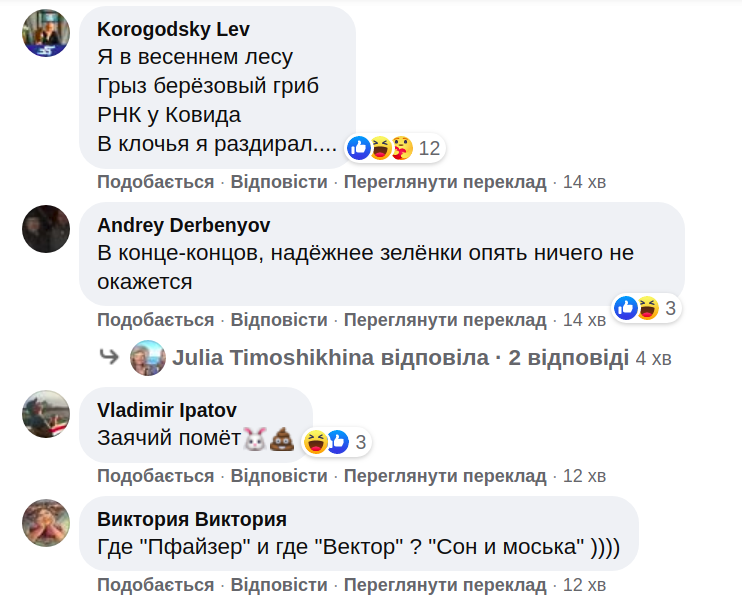Click Andrey Derbenyov's avatar
The height and width of the screenshot is (601, 742).
46,229
